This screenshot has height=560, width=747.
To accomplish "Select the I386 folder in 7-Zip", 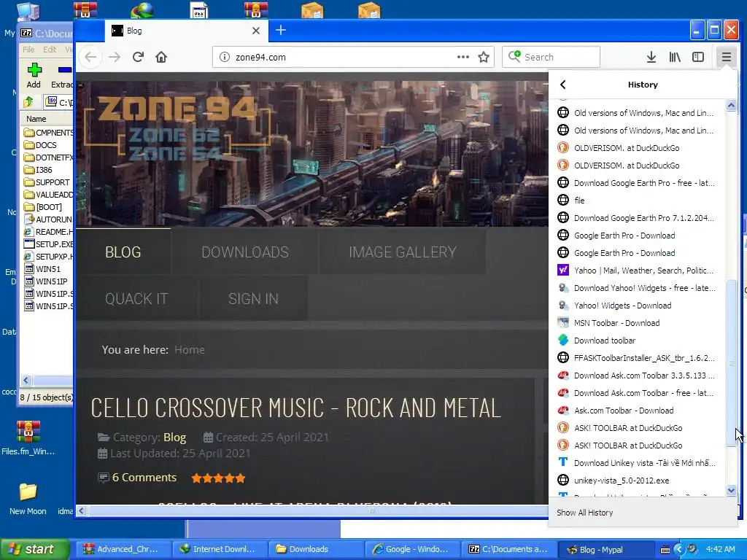I will [44, 170].
